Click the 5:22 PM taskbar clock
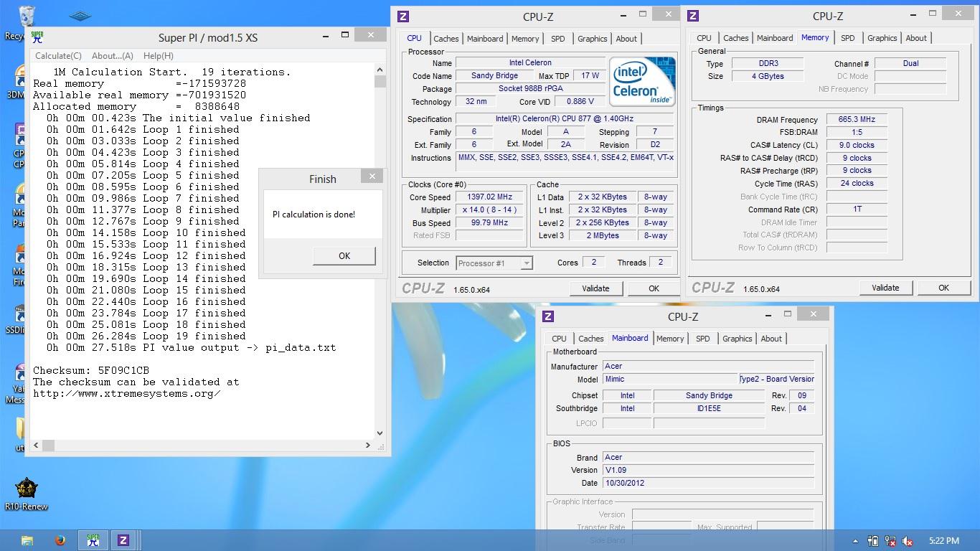980x551 pixels. 943,541
